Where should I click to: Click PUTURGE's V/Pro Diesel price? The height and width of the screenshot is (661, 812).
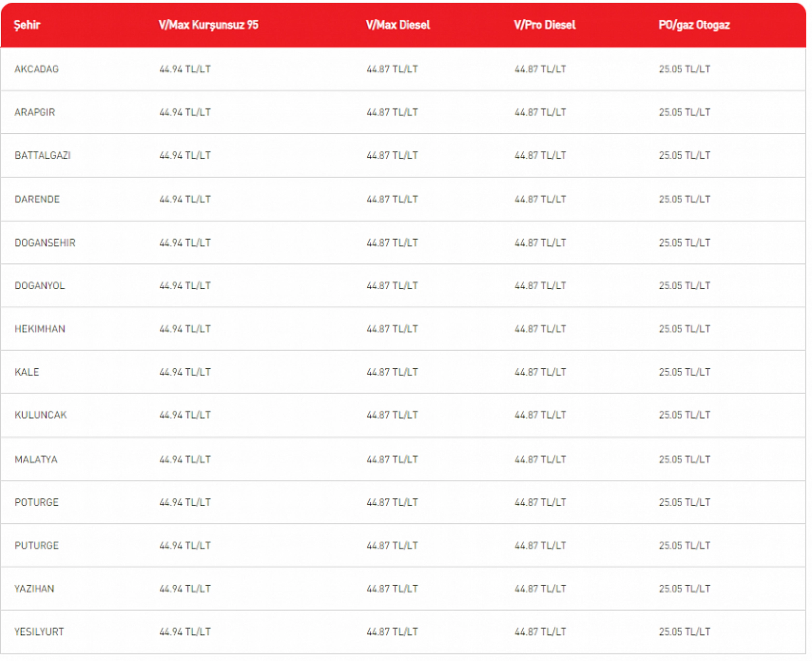click(x=540, y=546)
